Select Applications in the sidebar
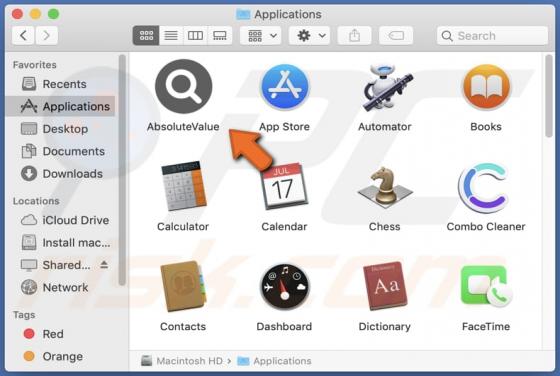The height and width of the screenshot is (376, 560). point(60,106)
